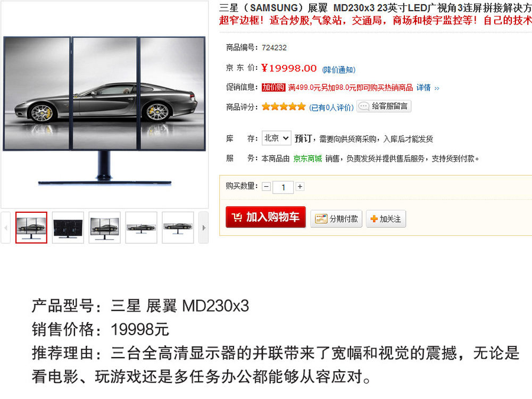This screenshot has width=532, height=399.
Task: Show next thumbnails with right arrow
Action: pos(204,228)
